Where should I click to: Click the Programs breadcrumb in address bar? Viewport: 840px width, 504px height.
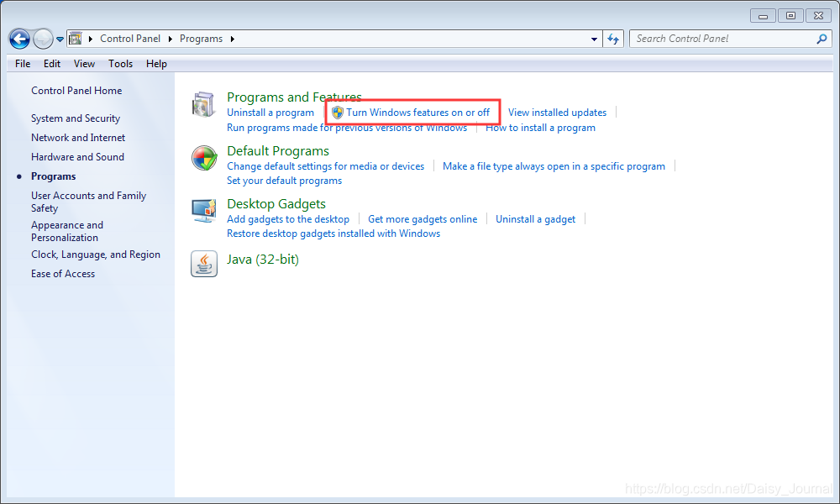[x=201, y=39]
